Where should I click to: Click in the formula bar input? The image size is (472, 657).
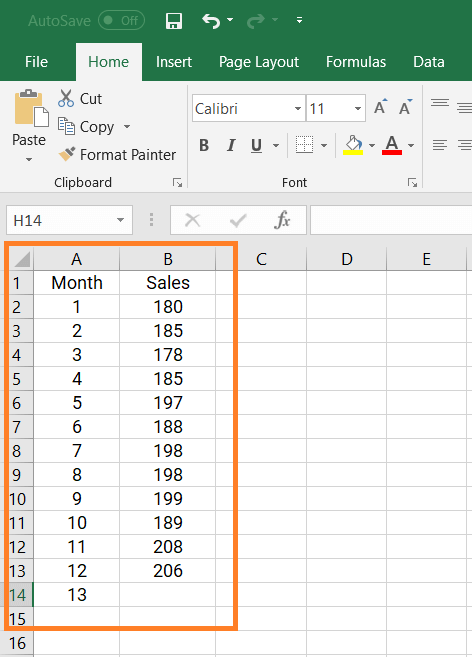pos(391,220)
